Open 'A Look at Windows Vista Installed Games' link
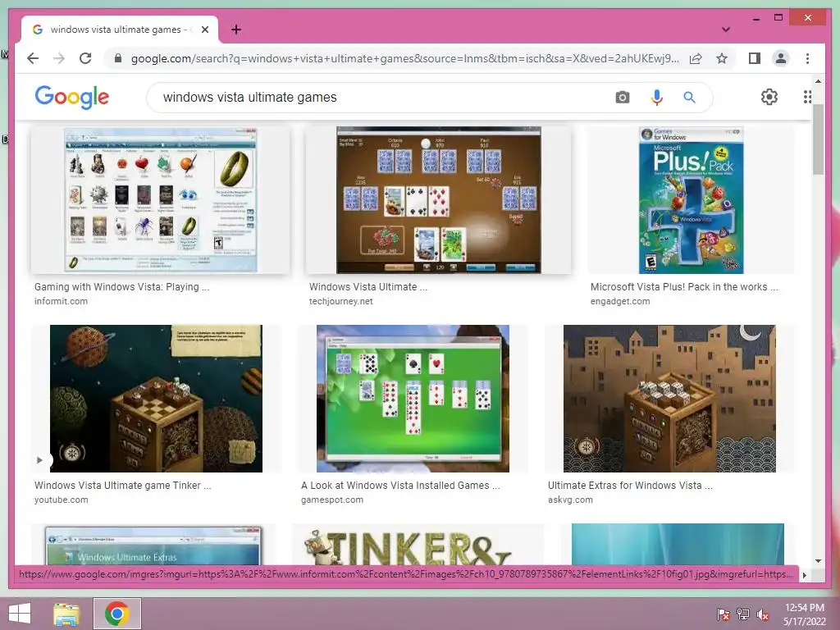The height and width of the screenshot is (630, 840). [400, 486]
